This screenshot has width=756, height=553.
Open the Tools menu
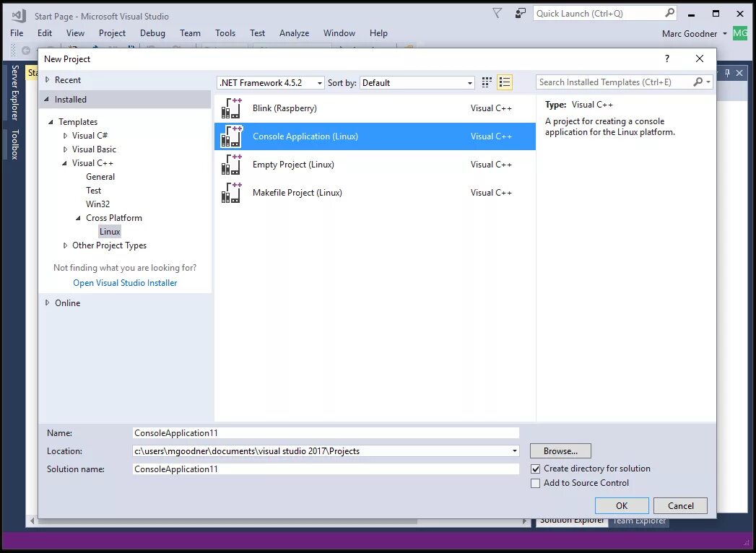click(x=225, y=33)
